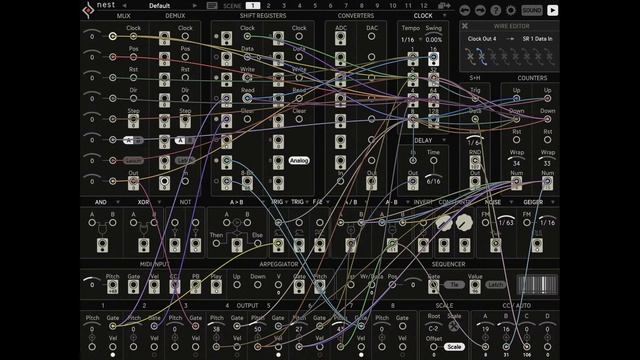Click the ADC output jack
Image resolution: width=640 pixels, height=360 pixels.
tap(340, 38)
